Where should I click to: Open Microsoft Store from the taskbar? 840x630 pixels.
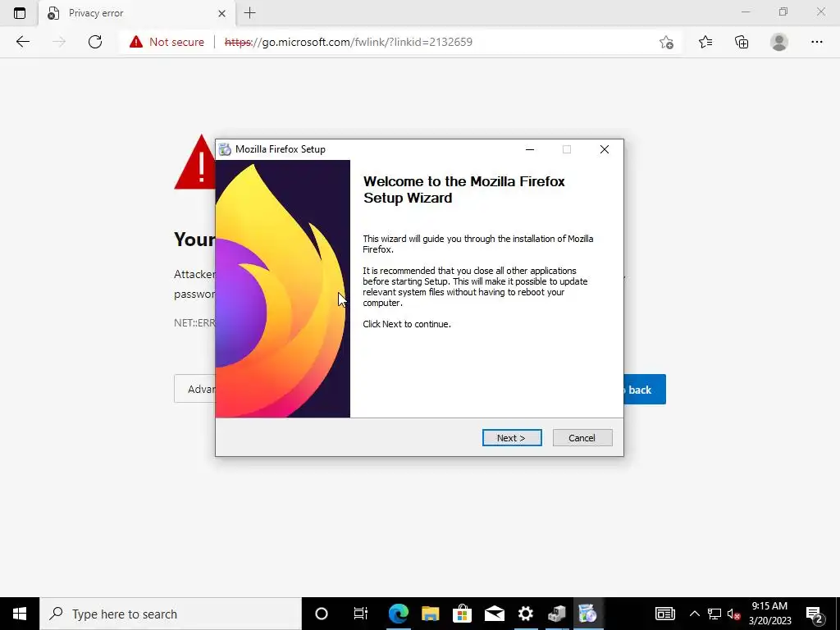coord(462,614)
